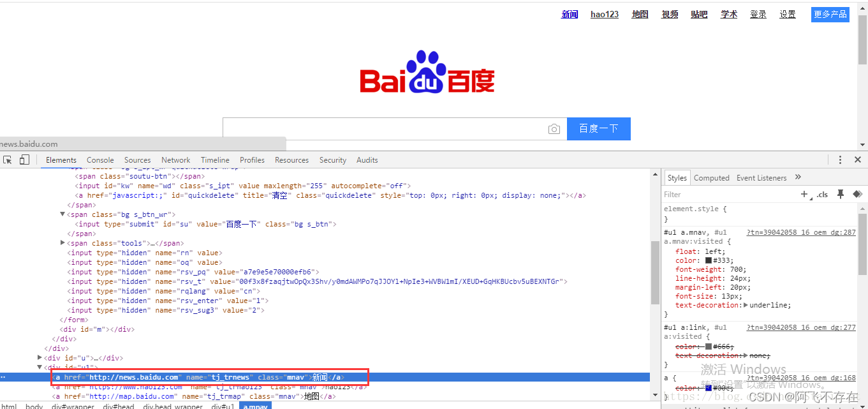The width and height of the screenshot is (868, 409).
Task: Open the hao123 link
Action: point(604,14)
